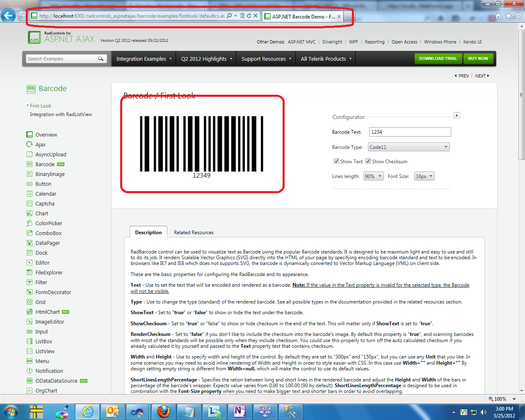Open the address bar URL history dropdown
Image resolution: width=525 pixels, height=420 pixels.
(236, 16)
